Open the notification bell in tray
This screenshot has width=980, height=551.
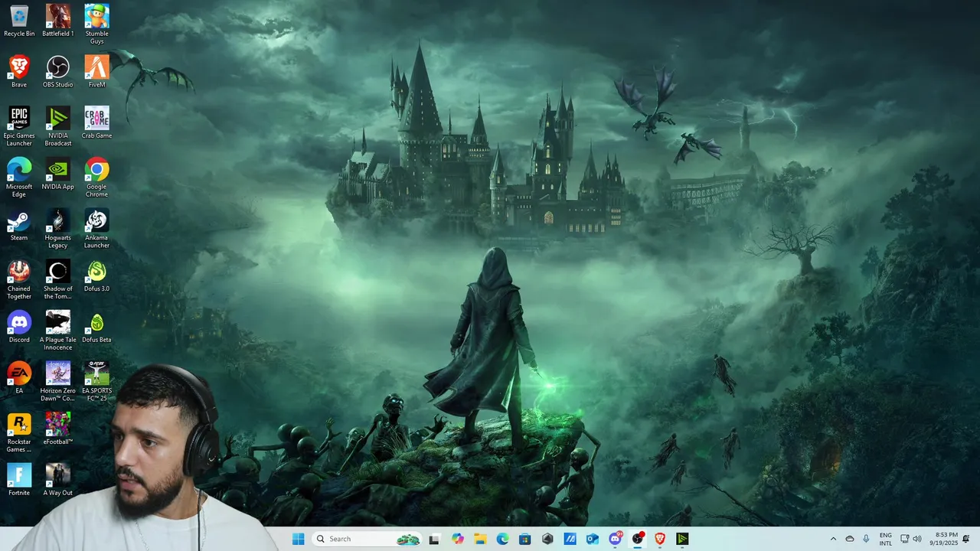[966, 539]
